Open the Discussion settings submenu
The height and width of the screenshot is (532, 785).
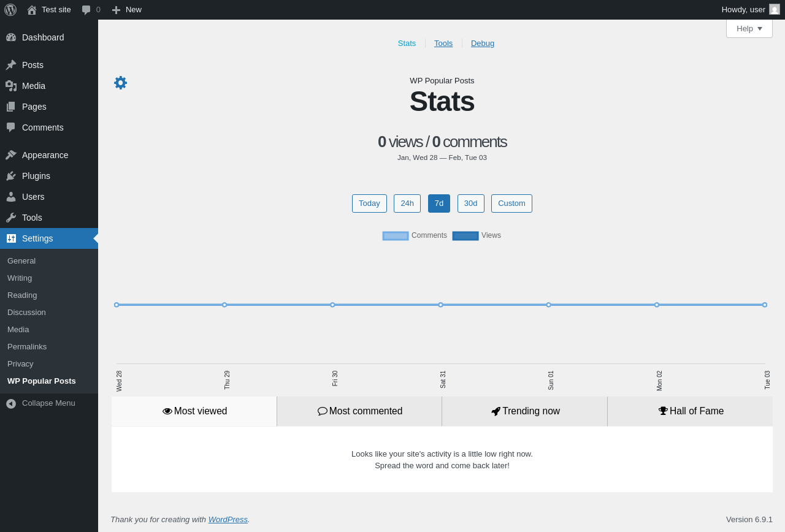click(49, 312)
